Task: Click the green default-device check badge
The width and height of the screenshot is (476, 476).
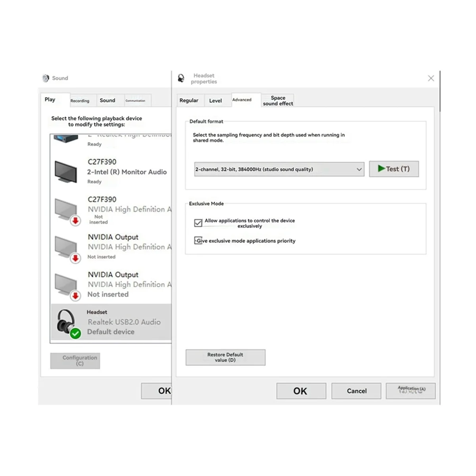Action: click(75, 334)
